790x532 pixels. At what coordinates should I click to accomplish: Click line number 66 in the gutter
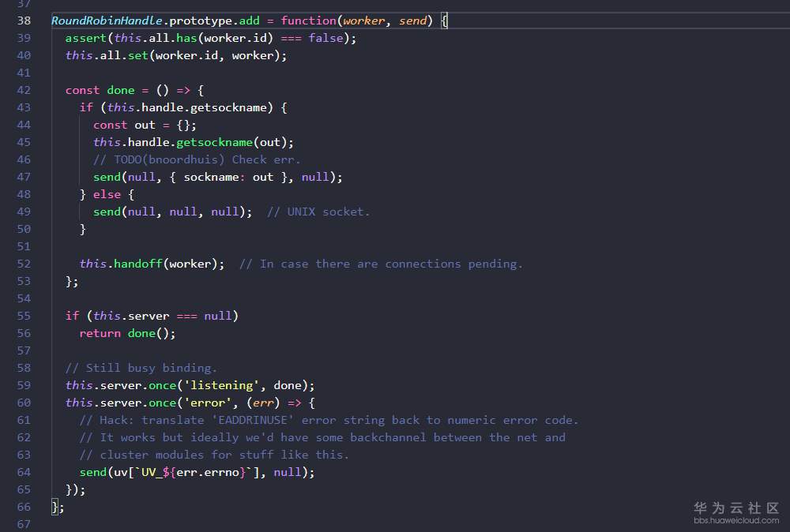coord(24,507)
